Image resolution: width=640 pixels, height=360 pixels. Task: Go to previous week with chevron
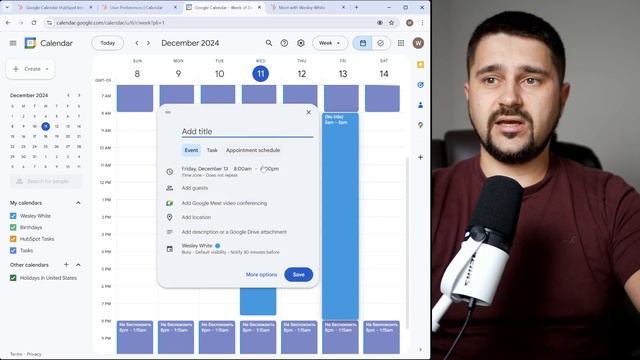click(137, 43)
